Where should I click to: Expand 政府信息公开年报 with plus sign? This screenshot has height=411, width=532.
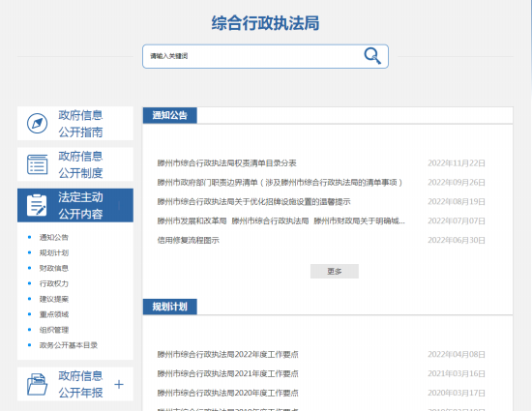pyautogui.click(x=119, y=384)
